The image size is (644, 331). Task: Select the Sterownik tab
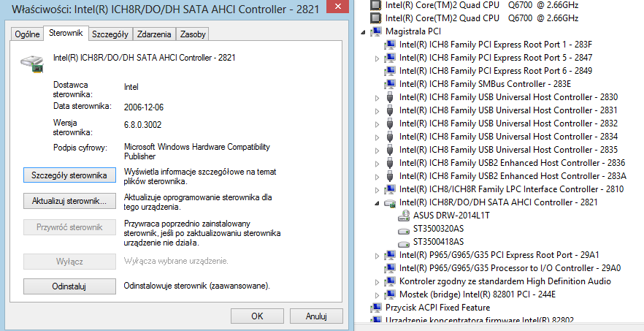(x=66, y=33)
